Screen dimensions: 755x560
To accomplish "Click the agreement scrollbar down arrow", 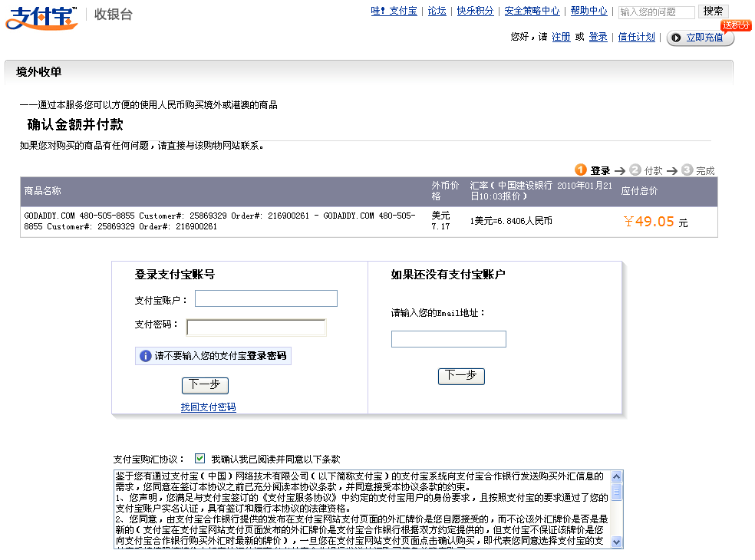I will tap(616, 542).
